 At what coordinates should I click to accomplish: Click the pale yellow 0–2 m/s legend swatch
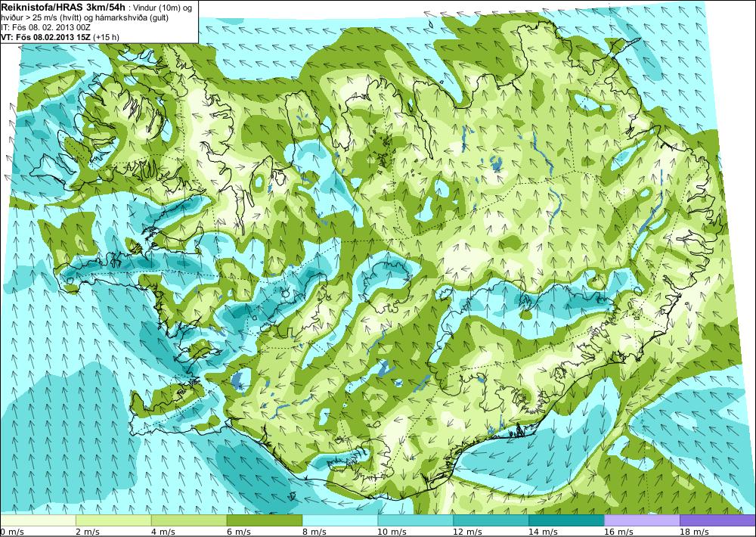click(x=38, y=520)
